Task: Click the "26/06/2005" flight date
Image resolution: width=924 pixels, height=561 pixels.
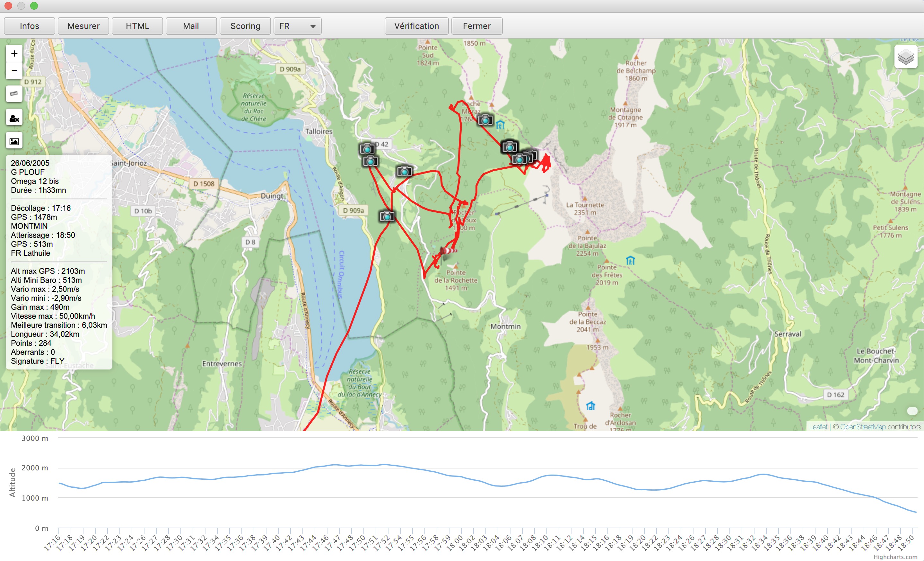Action: tap(30, 163)
